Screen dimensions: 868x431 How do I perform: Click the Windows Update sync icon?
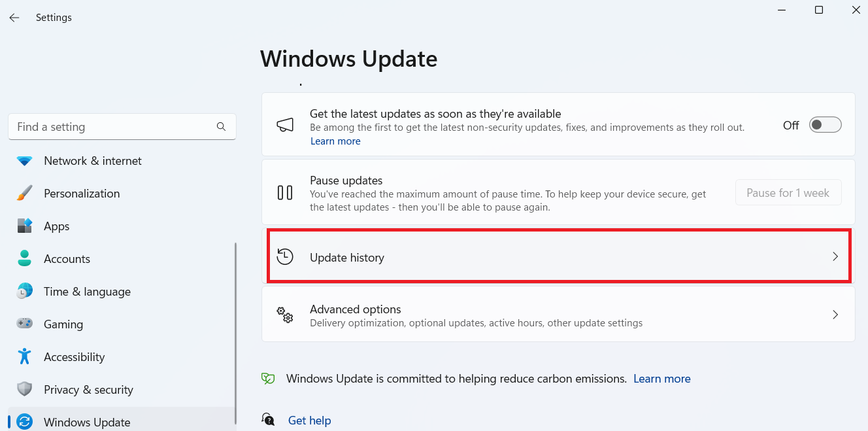[25, 422]
